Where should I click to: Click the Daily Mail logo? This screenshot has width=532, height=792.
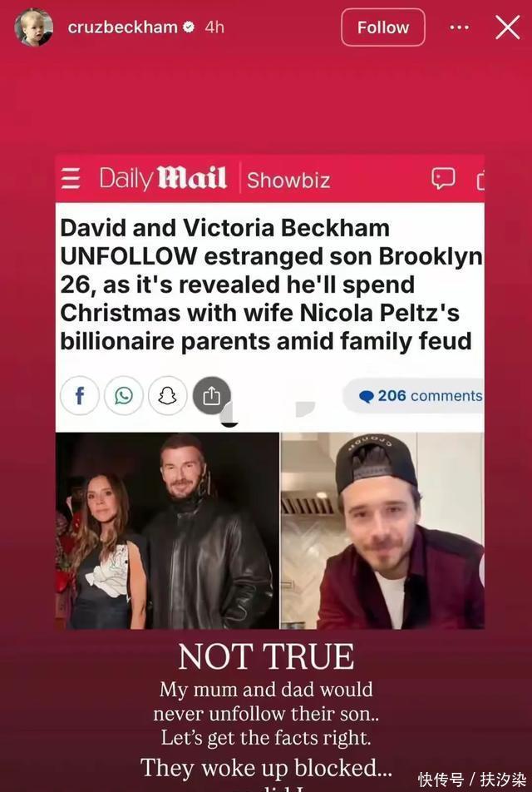[163, 178]
